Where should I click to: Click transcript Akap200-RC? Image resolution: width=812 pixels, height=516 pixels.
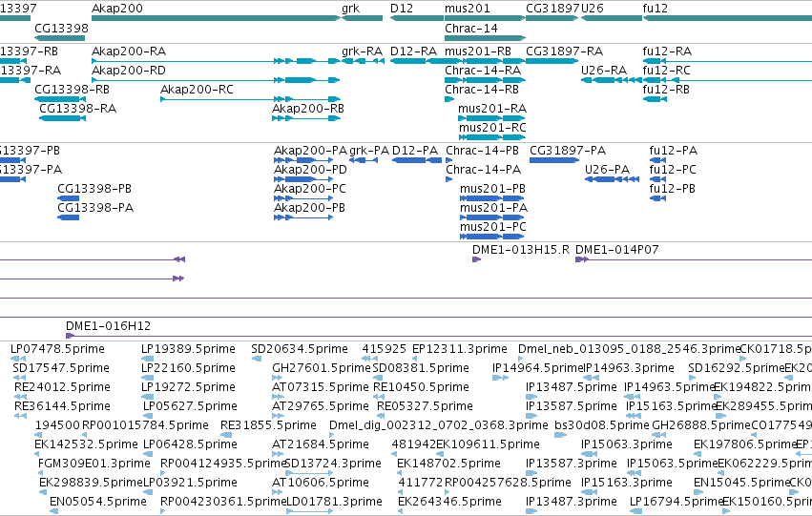251,99
